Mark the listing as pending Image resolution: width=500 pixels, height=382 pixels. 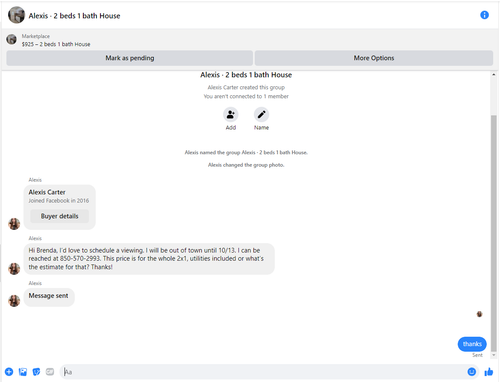[x=129, y=58]
